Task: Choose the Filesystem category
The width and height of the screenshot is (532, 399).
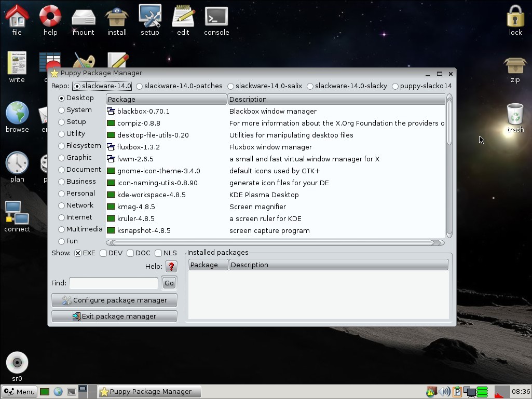Action: (x=80, y=146)
